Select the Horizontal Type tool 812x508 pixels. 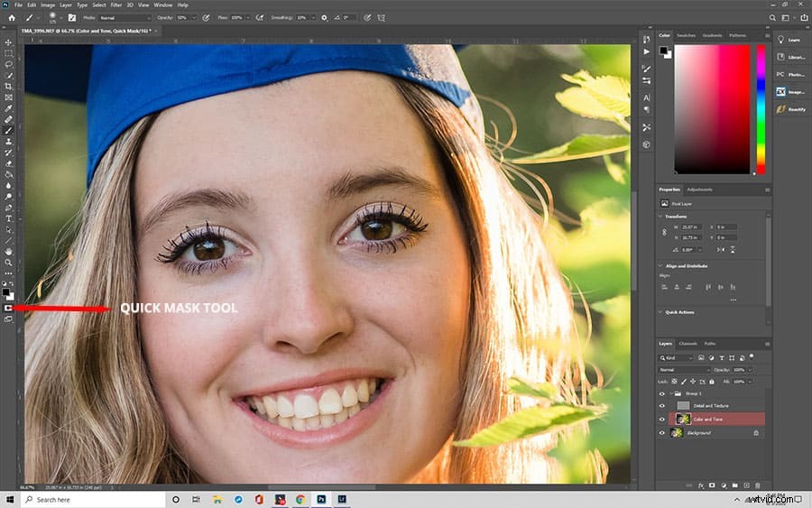click(8, 218)
